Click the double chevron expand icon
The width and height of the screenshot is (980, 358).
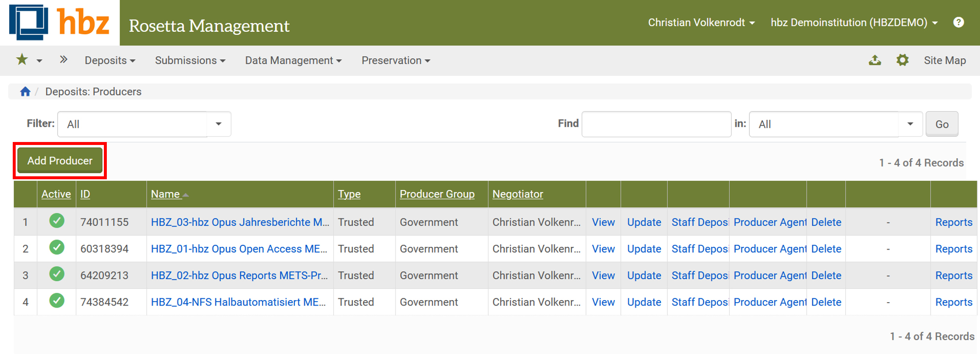[63, 60]
